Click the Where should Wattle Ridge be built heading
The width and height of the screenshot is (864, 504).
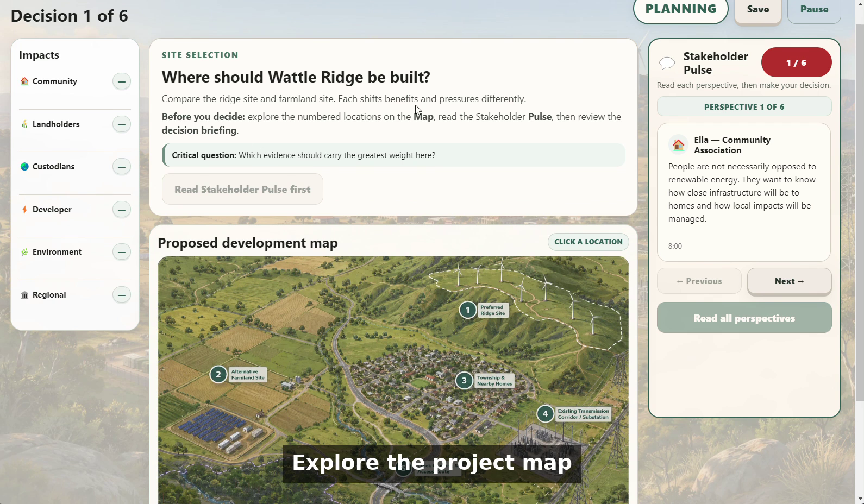coord(296,77)
